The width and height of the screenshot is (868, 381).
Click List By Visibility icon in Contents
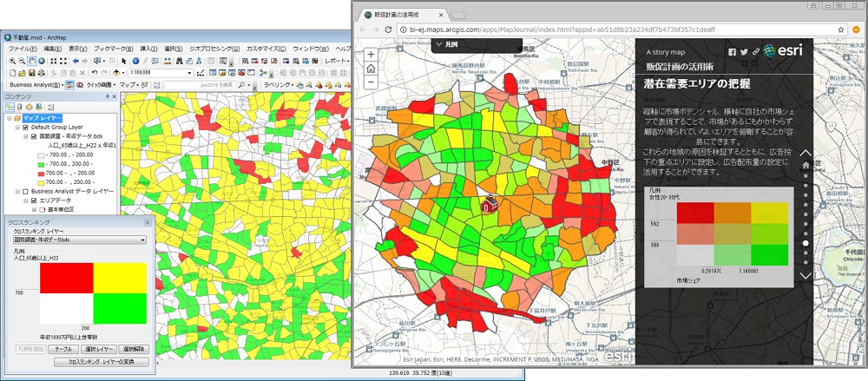click(29, 107)
